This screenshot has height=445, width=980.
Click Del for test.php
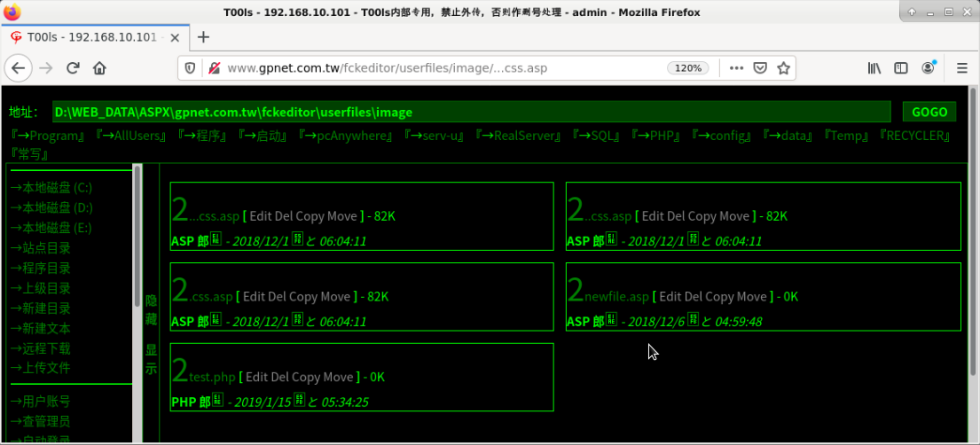tap(278, 378)
